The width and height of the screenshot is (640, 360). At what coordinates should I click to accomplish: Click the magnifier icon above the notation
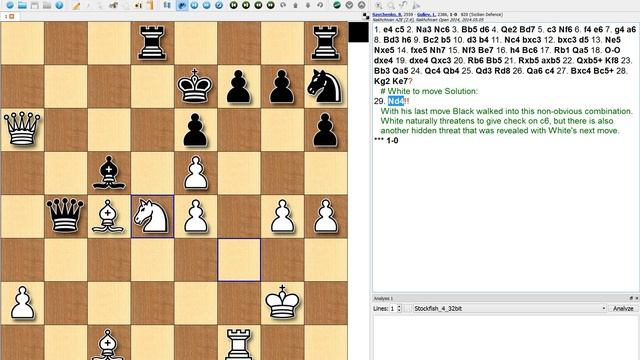[x=391, y=5]
